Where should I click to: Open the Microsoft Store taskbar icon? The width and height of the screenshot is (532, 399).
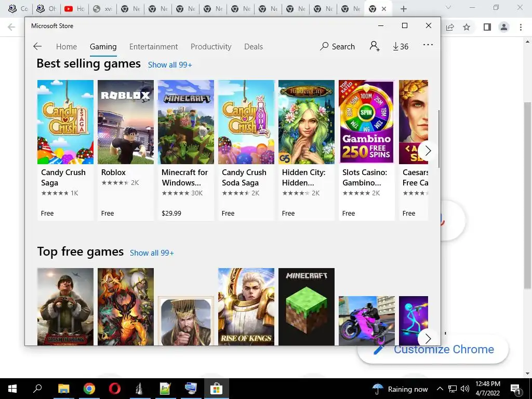(216, 389)
